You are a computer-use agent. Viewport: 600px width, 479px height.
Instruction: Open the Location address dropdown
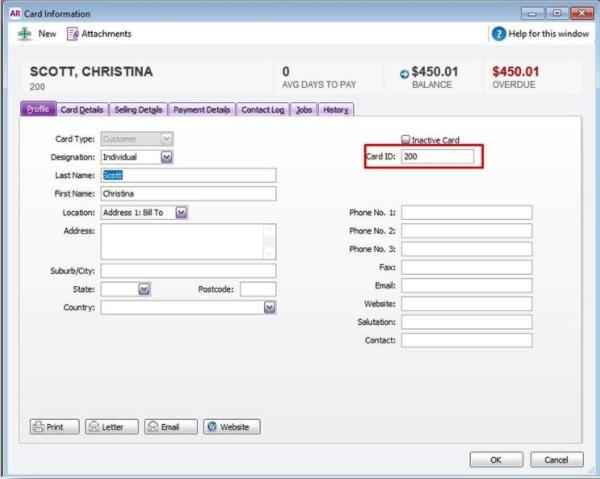click(x=181, y=212)
